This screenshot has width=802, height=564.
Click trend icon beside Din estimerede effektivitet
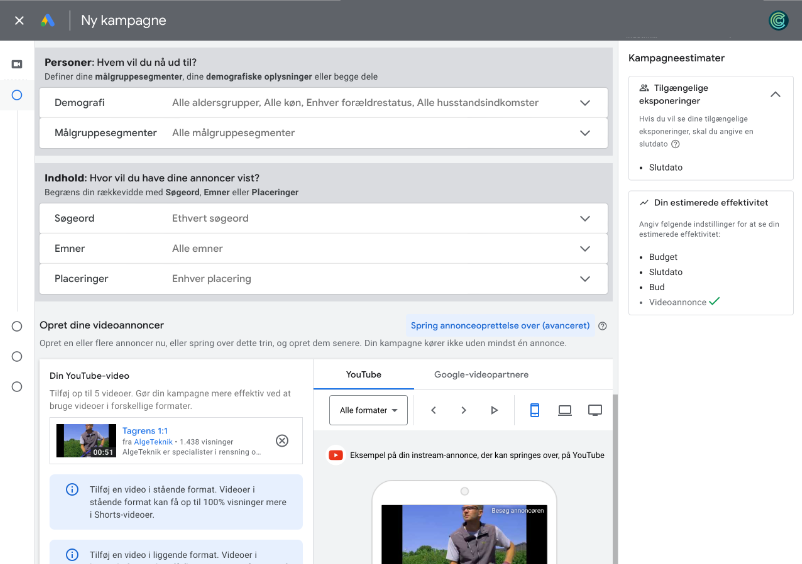coord(644,203)
